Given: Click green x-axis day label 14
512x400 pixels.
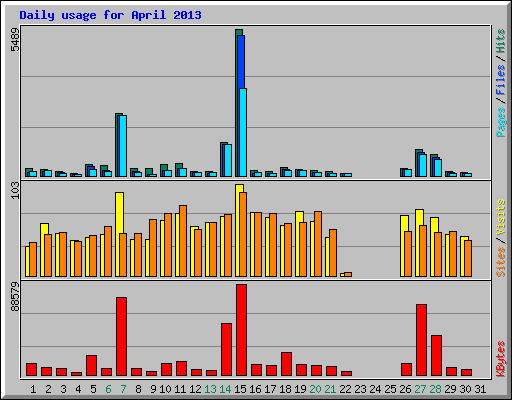Looking at the screenshot, I should pos(225,389).
